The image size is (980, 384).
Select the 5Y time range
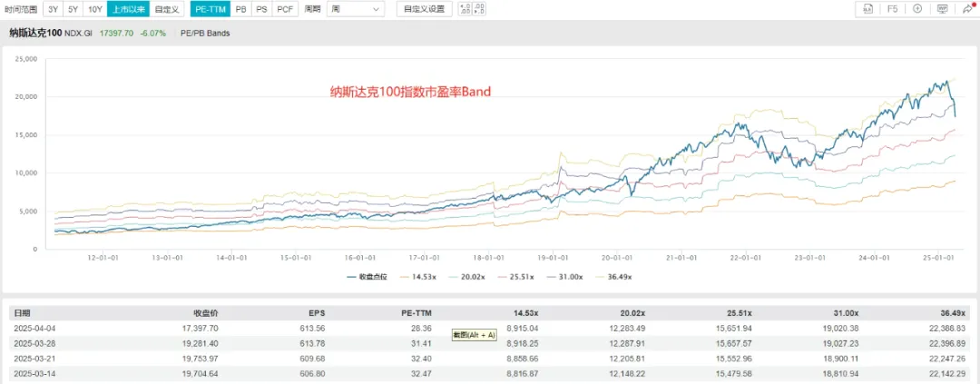tap(73, 9)
